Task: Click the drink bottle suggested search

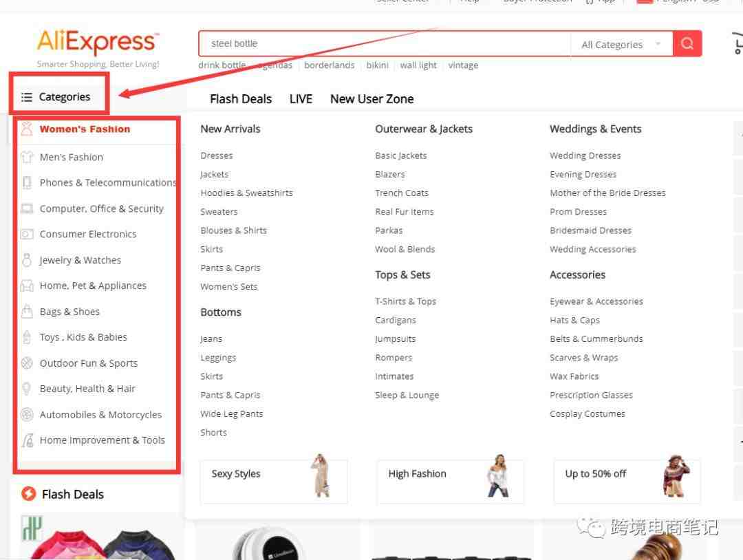Action: pos(222,65)
